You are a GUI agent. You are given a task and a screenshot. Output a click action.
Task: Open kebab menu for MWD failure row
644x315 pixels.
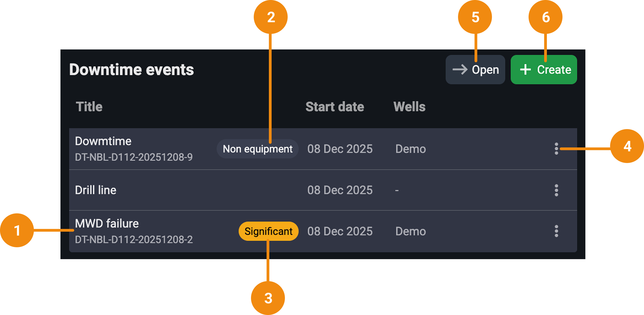[556, 231]
